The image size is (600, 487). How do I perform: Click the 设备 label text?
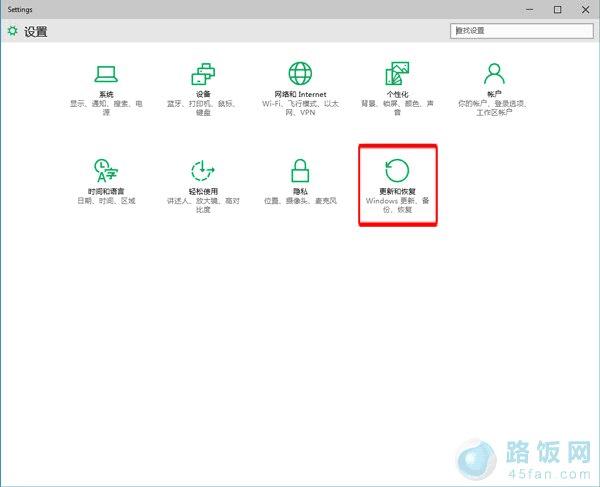(x=203, y=94)
